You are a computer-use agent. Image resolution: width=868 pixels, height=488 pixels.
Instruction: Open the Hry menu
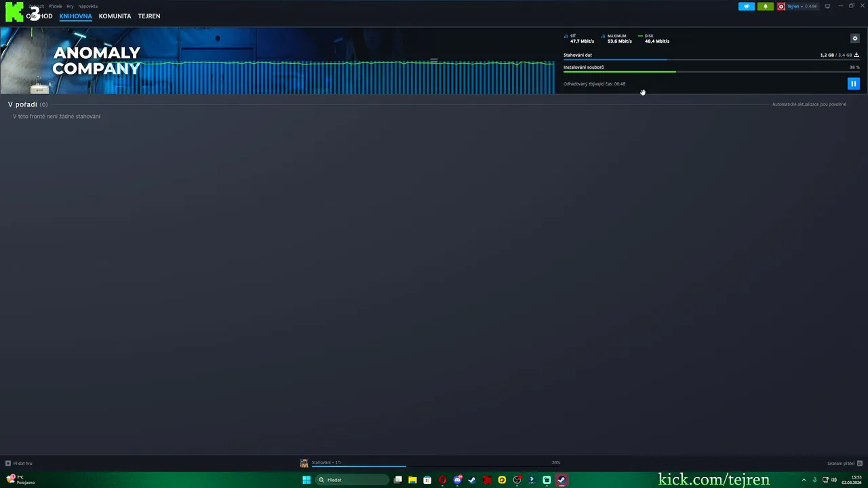(70, 6)
